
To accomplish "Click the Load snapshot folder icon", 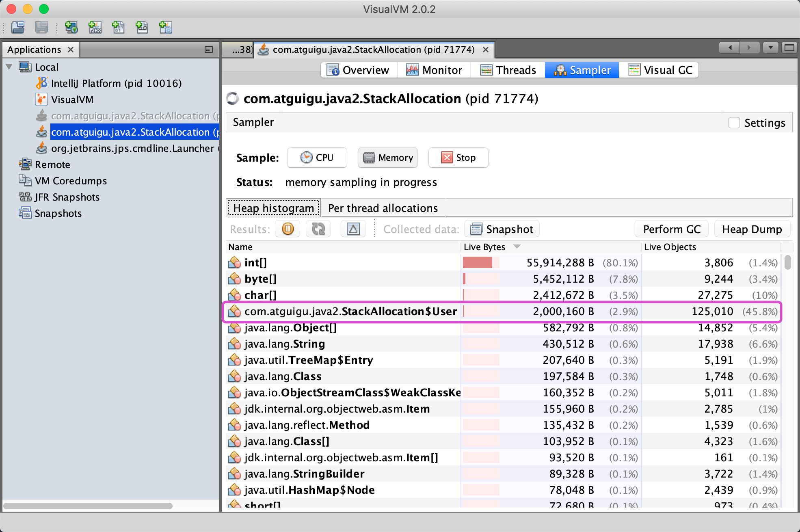I will point(18,27).
